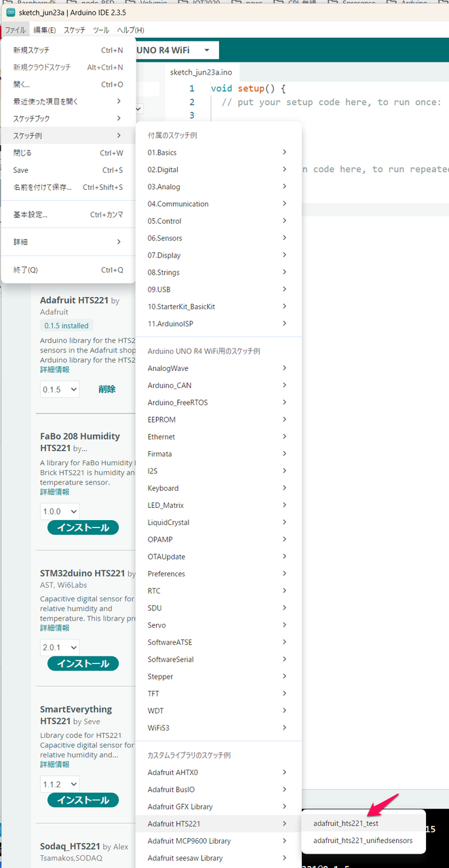Choose 名前を付けて保存 menu entry
The height and width of the screenshot is (868, 449).
click(x=68, y=187)
